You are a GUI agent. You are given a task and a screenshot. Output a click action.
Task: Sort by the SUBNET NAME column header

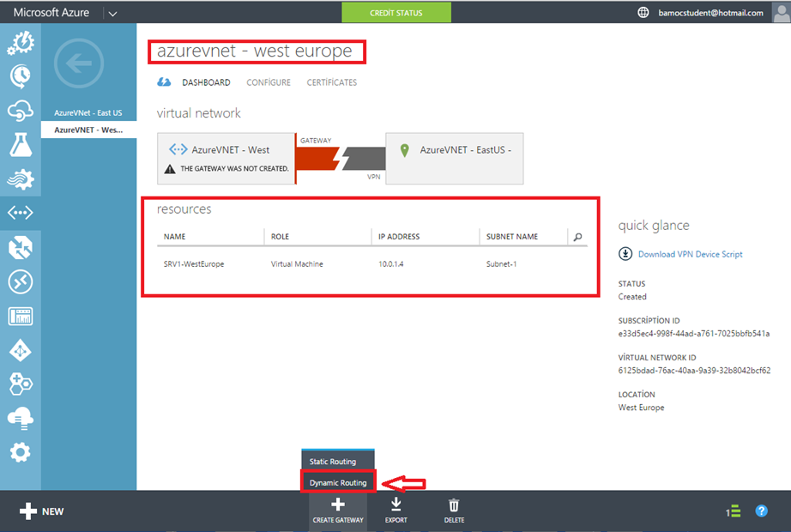(512, 236)
